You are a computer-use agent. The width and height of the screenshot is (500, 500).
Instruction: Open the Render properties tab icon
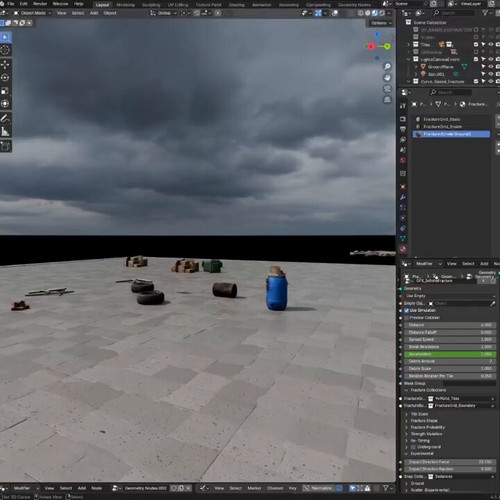click(x=403, y=119)
